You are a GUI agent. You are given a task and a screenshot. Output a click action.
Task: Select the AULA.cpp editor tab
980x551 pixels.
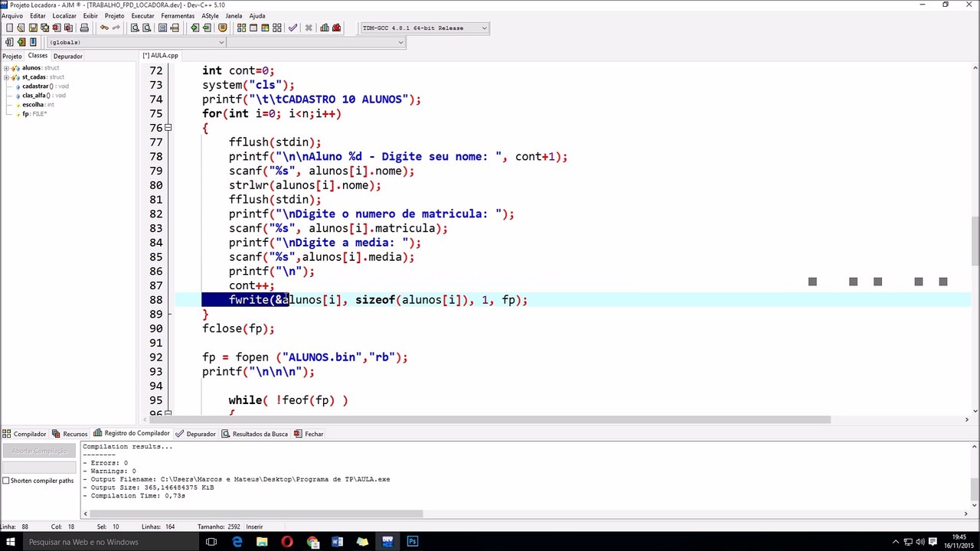point(160,55)
